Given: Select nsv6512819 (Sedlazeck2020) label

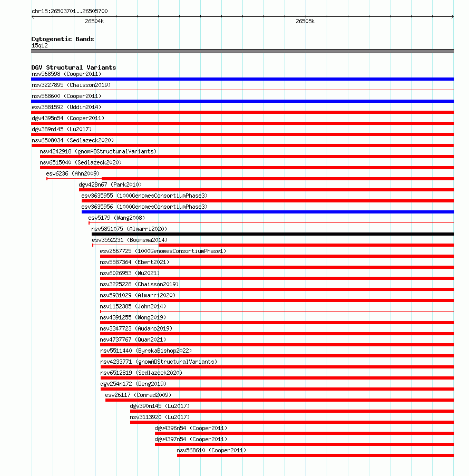Looking at the screenshot, I should (x=141, y=373).
